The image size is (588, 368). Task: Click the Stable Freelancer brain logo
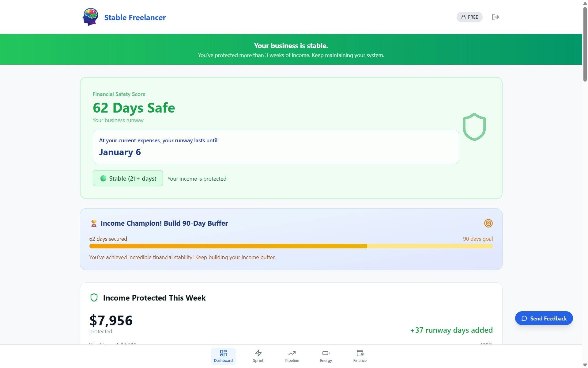(90, 17)
